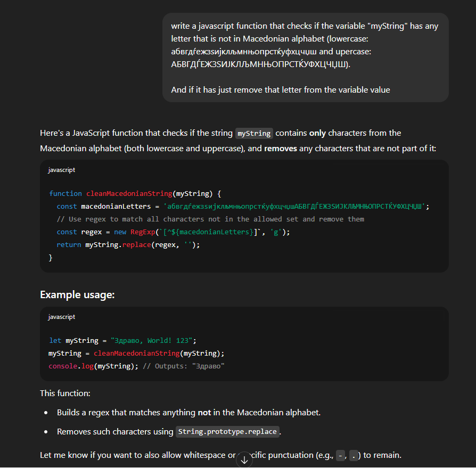Click the macedonianLetters constant declaration line

[242, 206]
